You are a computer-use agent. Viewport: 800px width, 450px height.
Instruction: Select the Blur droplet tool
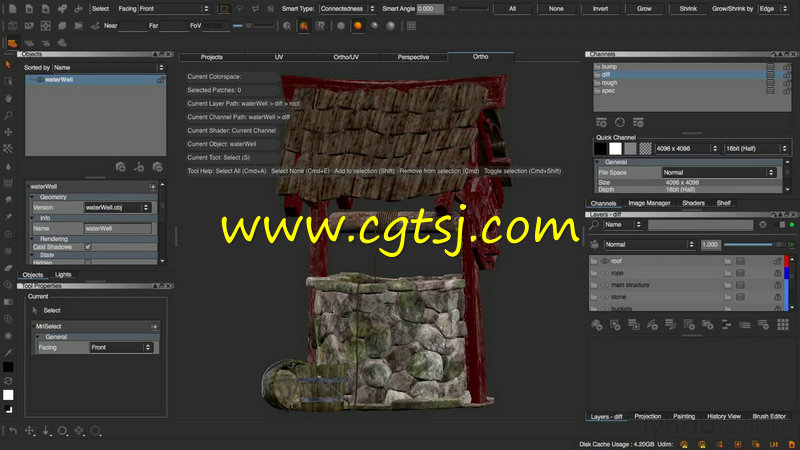[8, 166]
